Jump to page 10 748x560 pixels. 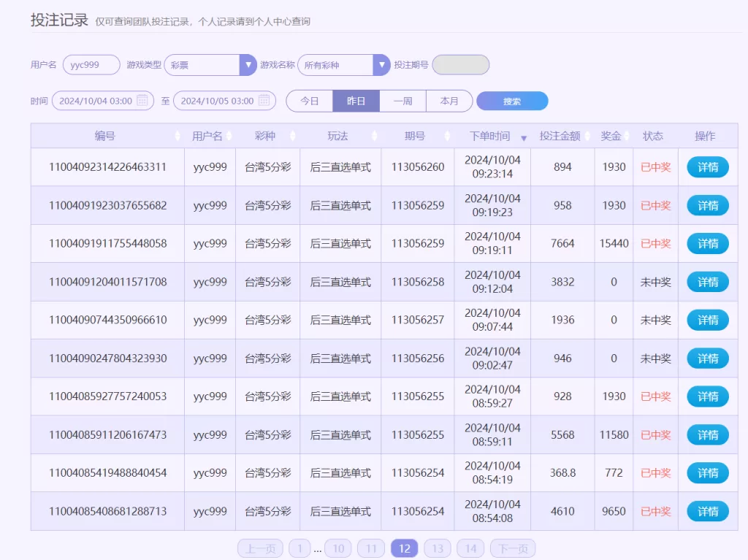[338, 548]
